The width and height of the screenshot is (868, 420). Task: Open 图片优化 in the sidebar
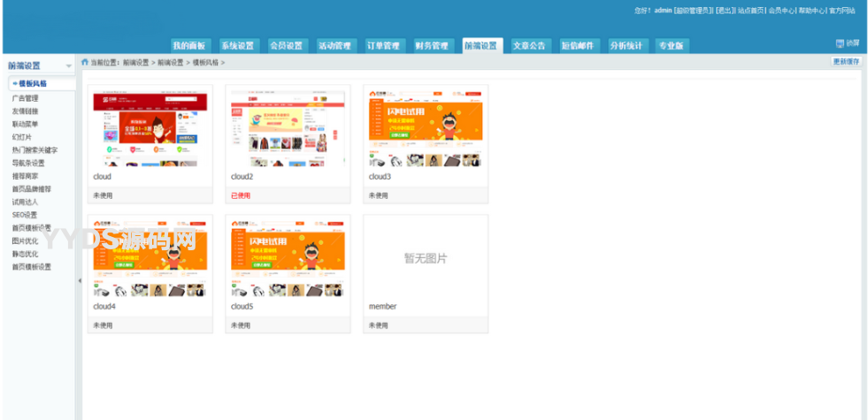[x=25, y=241]
